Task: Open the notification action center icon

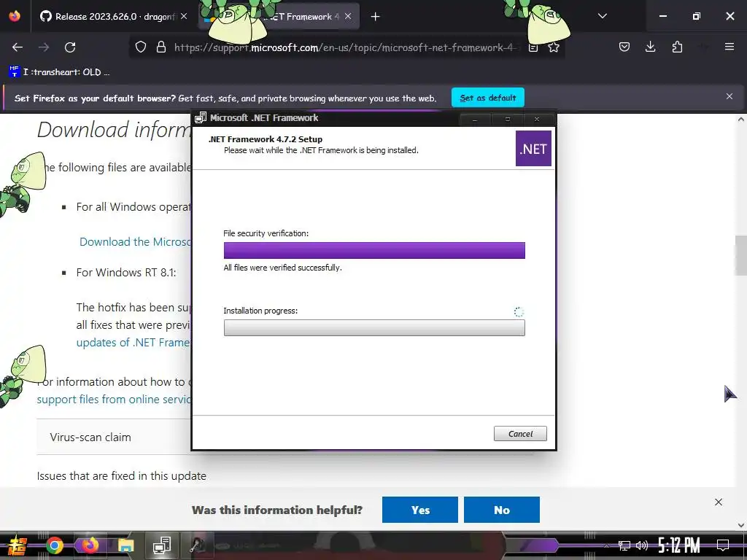Action: (x=723, y=545)
